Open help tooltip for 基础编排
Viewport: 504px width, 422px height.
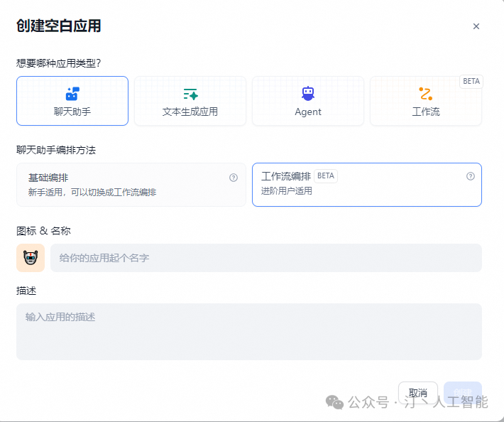tap(234, 178)
